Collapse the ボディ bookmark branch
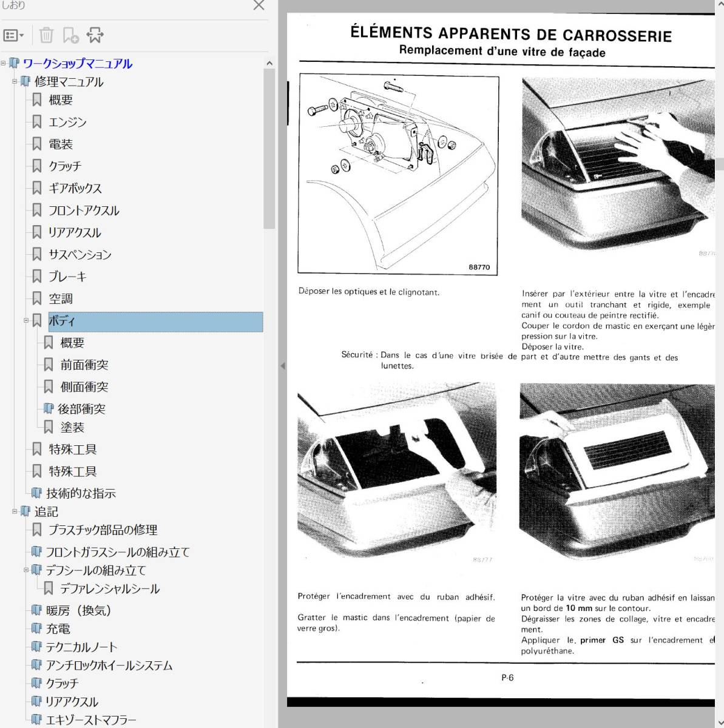The width and height of the screenshot is (724, 728). [x=26, y=320]
